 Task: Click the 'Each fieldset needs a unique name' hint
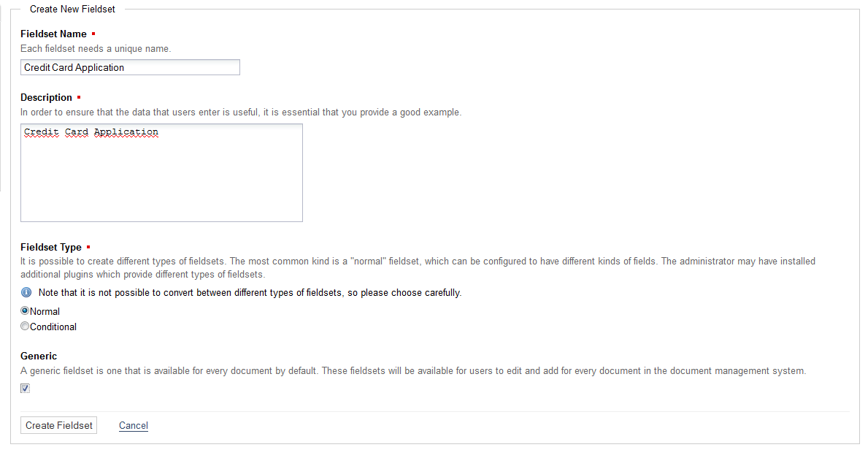tap(95, 48)
